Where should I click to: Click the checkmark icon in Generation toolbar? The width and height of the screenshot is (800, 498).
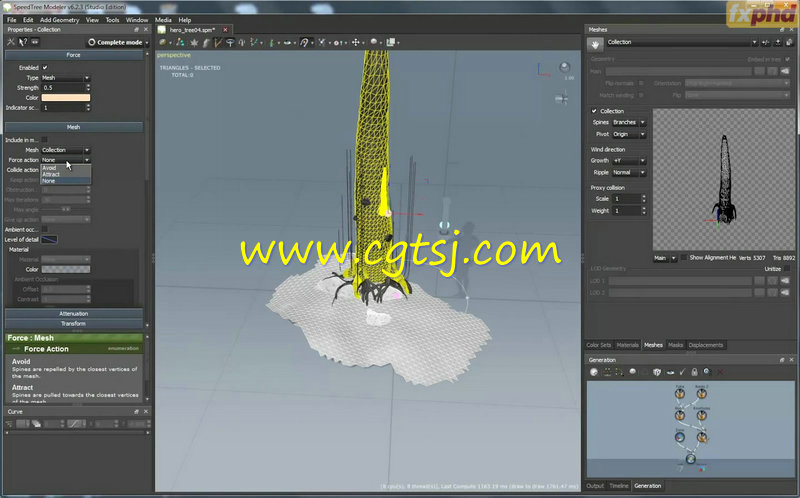pos(682,372)
